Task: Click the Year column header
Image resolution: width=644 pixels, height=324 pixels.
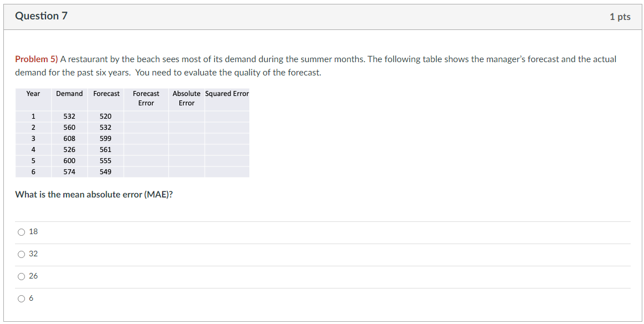Action: (x=33, y=94)
